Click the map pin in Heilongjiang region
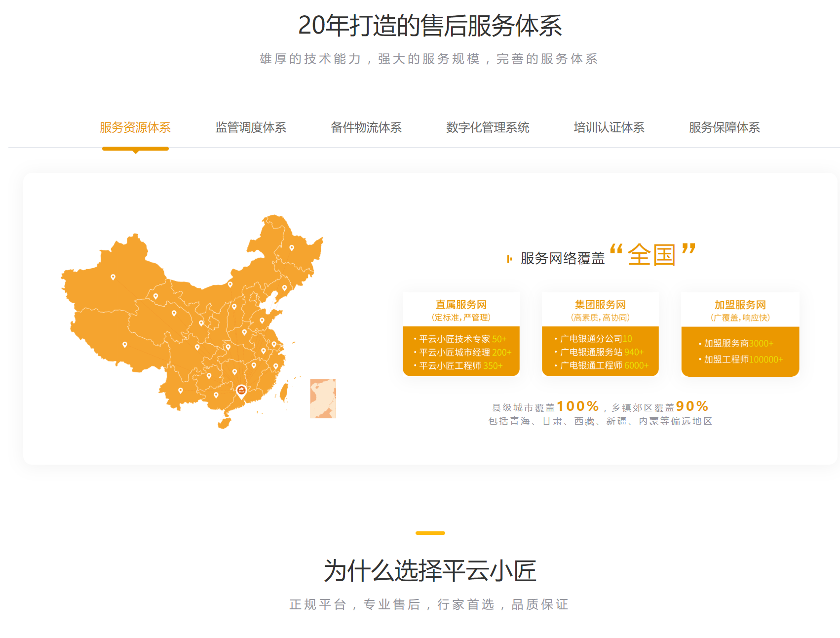 (x=292, y=248)
